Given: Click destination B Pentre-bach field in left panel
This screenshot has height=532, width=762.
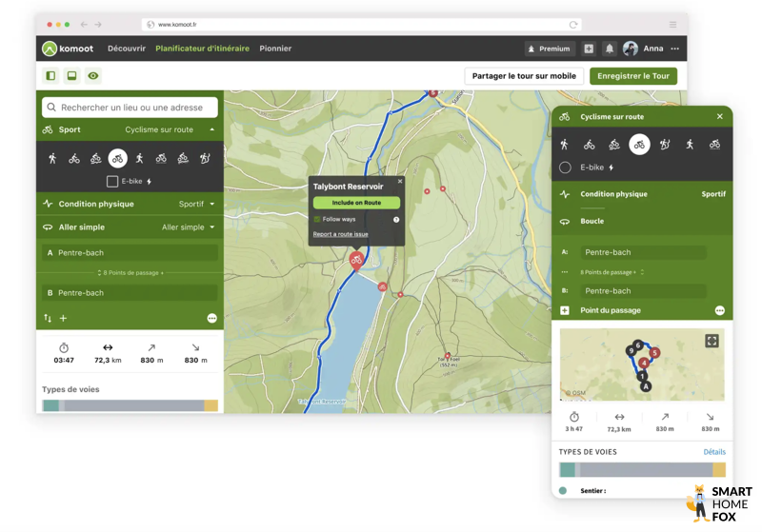Looking at the screenshot, I should (130, 293).
